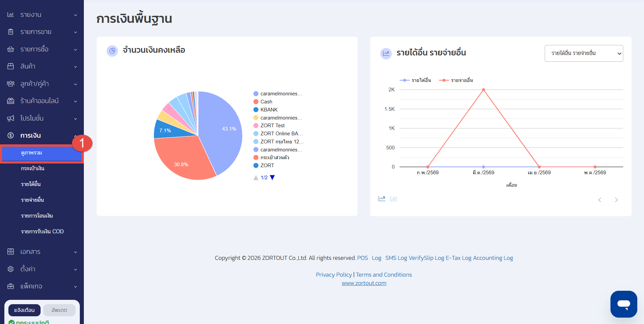Click the โปรโมชั่น megaphone icon
Image resolution: width=644 pixels, height=324 pixels.
(11, 118)
